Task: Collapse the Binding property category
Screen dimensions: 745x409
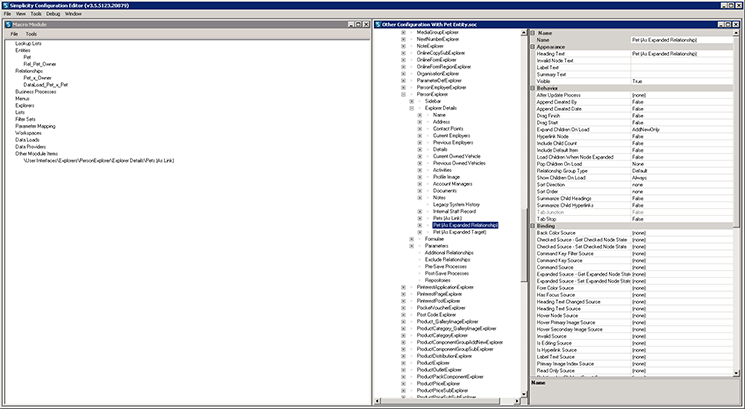Action: (533, 226)
